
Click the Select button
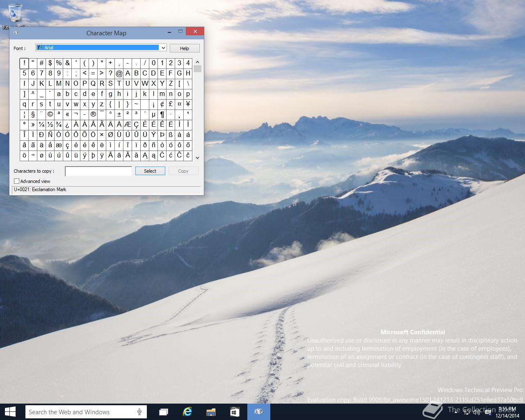pyautogui.click(x=150, y=171)
